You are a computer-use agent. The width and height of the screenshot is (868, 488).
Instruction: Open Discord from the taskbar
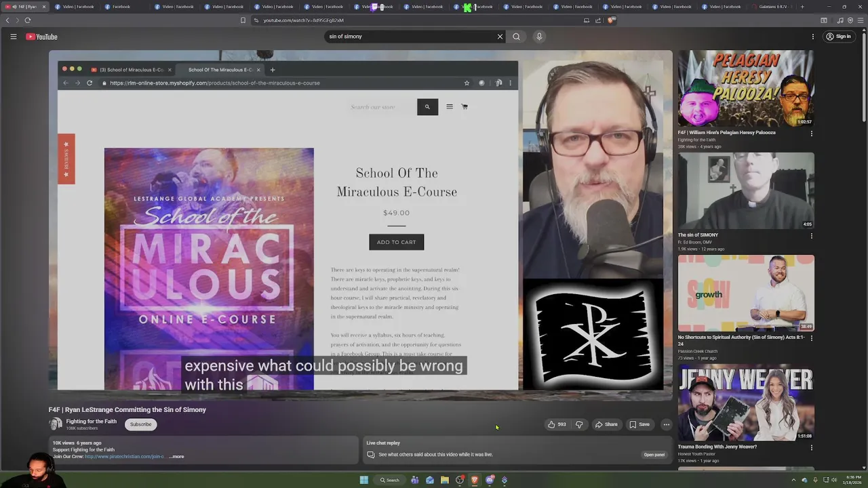click(x=490, y=480)
